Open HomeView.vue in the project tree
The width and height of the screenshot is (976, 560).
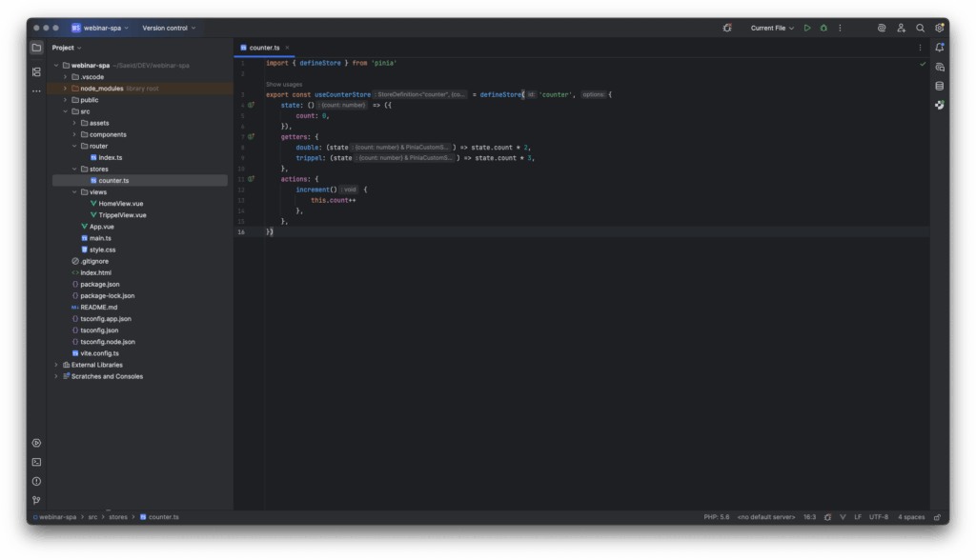tap(122, 203)
